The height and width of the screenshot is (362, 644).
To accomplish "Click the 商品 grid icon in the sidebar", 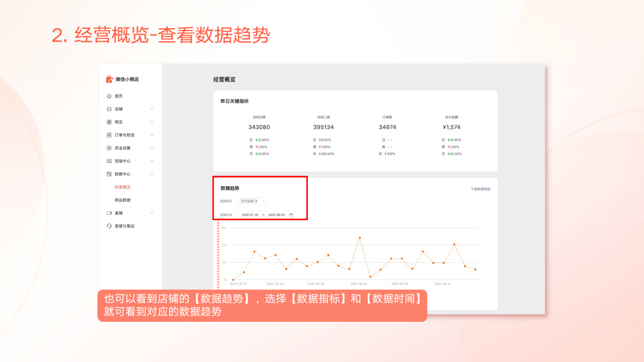I will point(109,122).
